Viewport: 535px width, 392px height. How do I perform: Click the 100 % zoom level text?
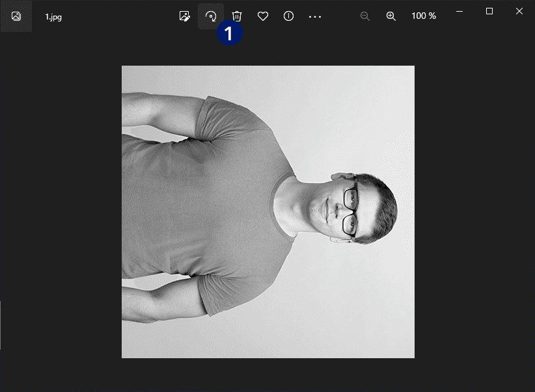click(424, 16)
